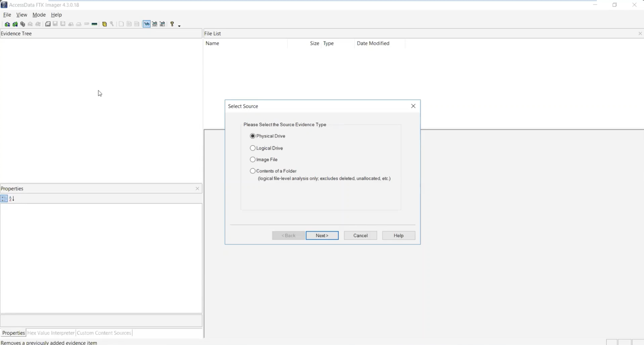Switch viewer to Text mode using TEXT icon

click(155, 24)
